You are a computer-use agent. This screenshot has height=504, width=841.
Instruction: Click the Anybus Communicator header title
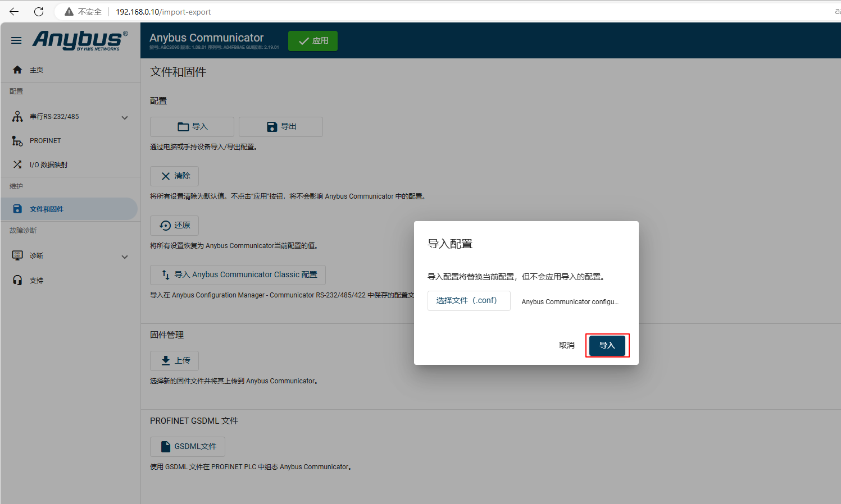pos(207,38)
